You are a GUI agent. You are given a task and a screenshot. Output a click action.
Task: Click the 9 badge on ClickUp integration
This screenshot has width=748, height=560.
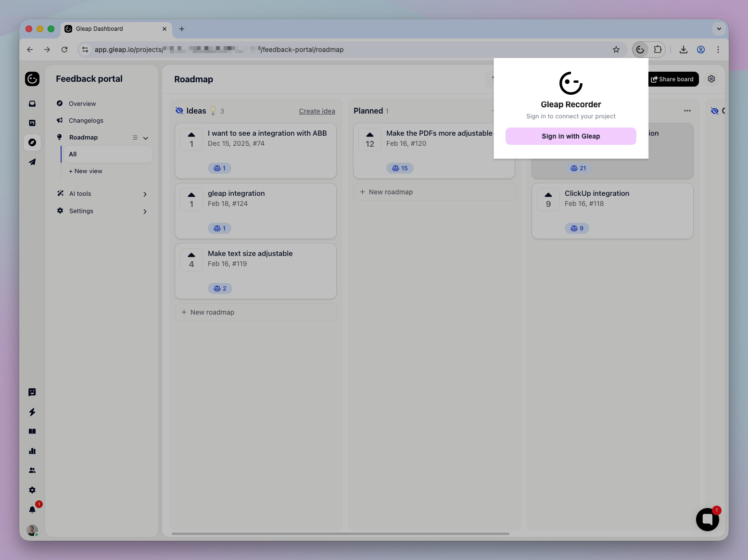click(577, 228)
